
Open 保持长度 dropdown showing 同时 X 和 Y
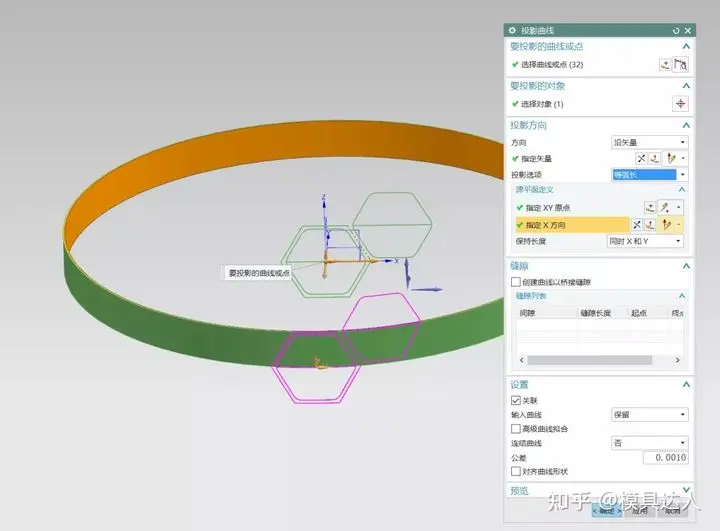point(645,241)
